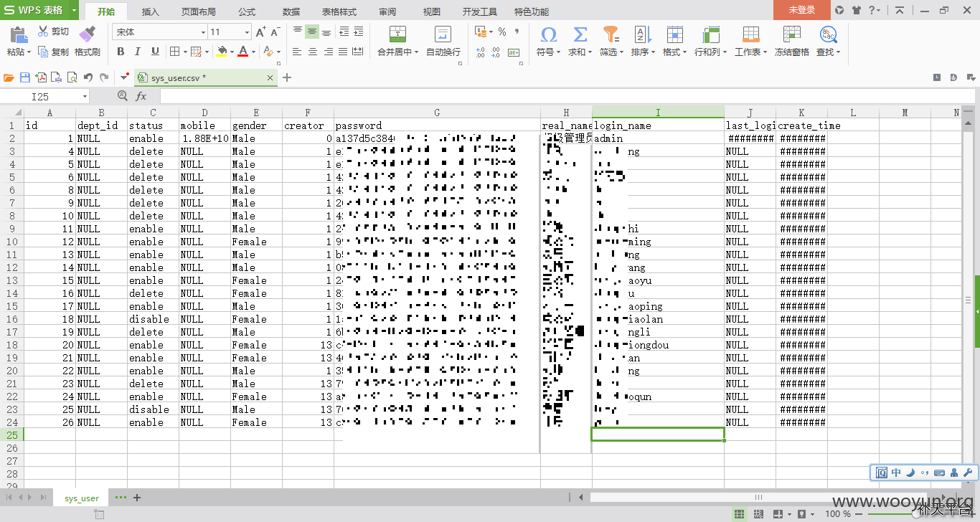The width and height of the screenshot is (980, 522).
Task: Click the Save disk icon
Action: tap(25, 77)
